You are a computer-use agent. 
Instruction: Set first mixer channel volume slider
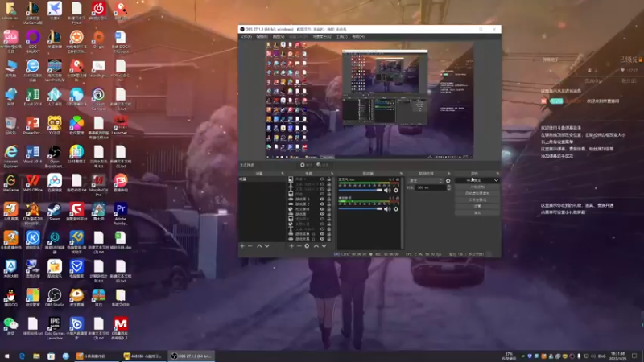(360, 190)
